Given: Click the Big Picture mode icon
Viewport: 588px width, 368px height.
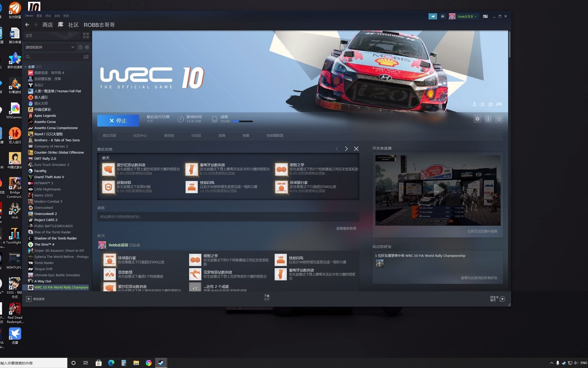Looking at the screenshot, I should tap(485, 16).
